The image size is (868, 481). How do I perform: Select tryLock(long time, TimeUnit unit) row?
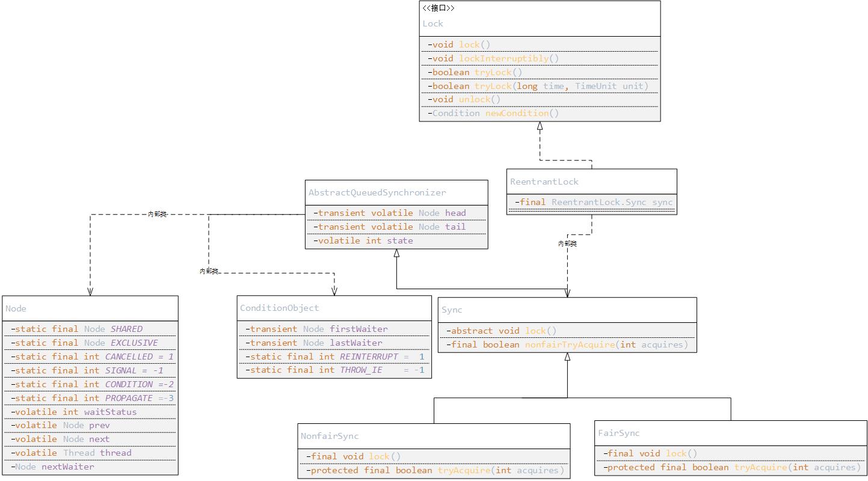tap(538, 86)
